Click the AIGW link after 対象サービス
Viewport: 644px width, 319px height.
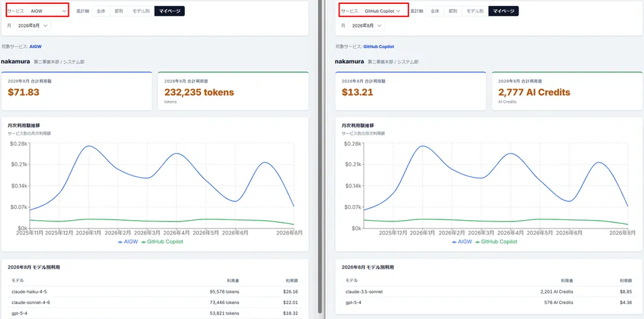point(36,47)
